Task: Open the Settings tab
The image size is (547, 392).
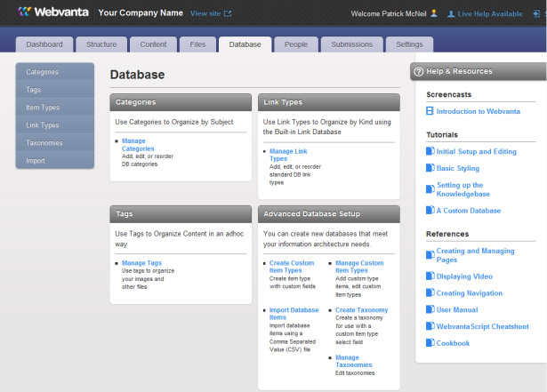Action: [409, 44]
